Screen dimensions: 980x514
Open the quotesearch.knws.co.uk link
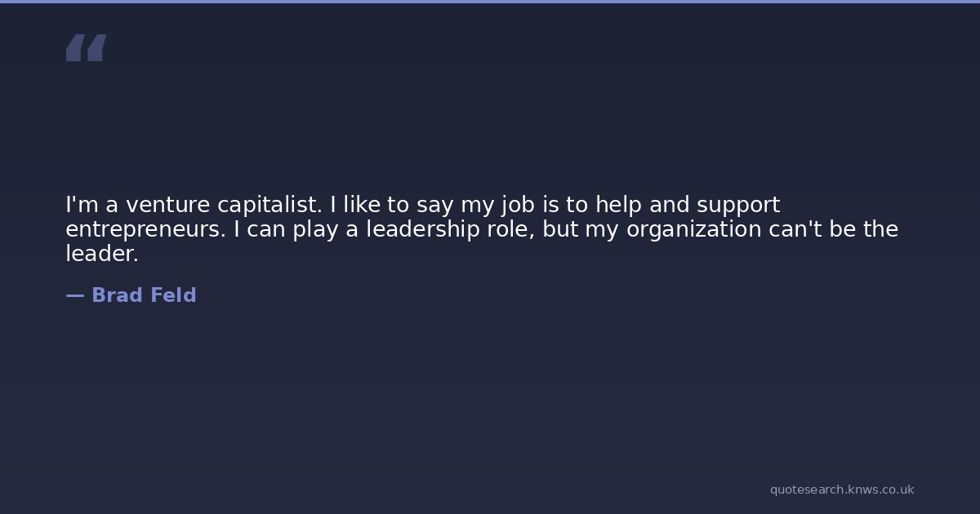click(841, 490)
